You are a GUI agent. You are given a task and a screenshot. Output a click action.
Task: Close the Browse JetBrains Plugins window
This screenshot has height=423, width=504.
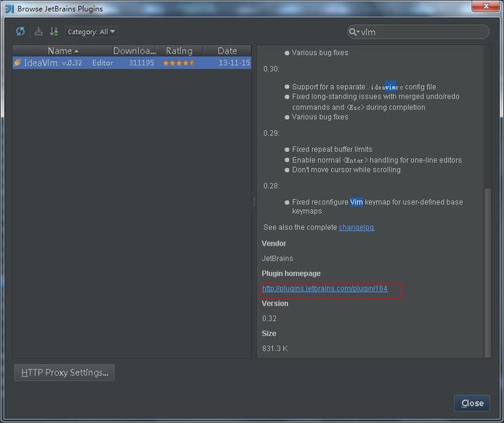coord(486,5)
